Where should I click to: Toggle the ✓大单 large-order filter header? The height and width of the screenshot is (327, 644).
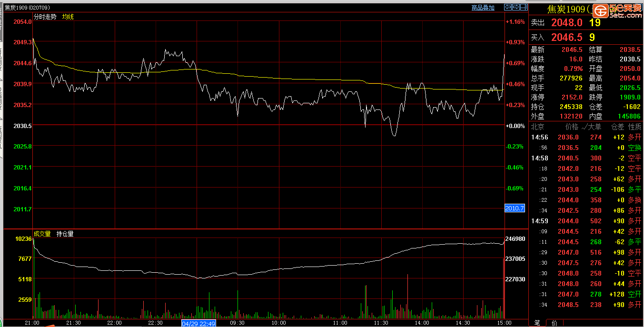592,127
